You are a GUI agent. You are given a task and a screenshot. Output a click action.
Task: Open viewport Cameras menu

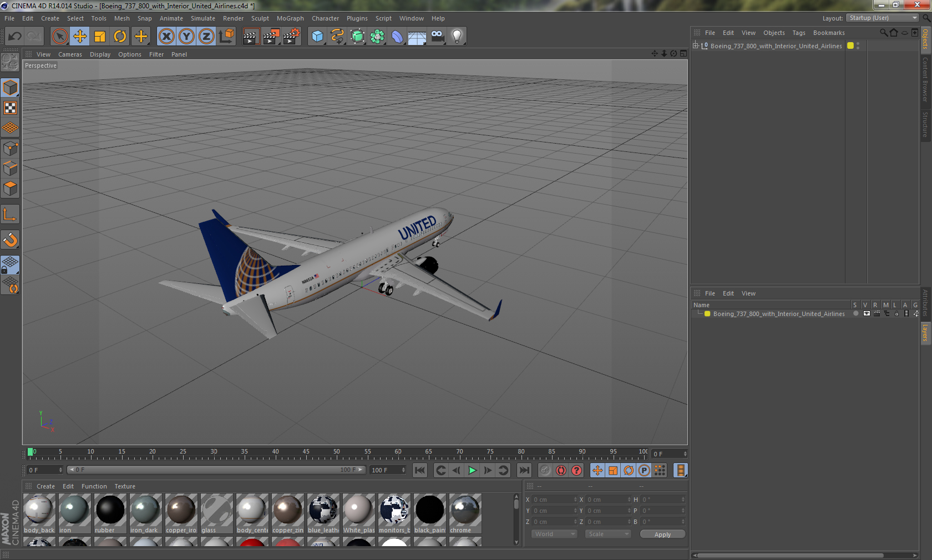point(70,54)
